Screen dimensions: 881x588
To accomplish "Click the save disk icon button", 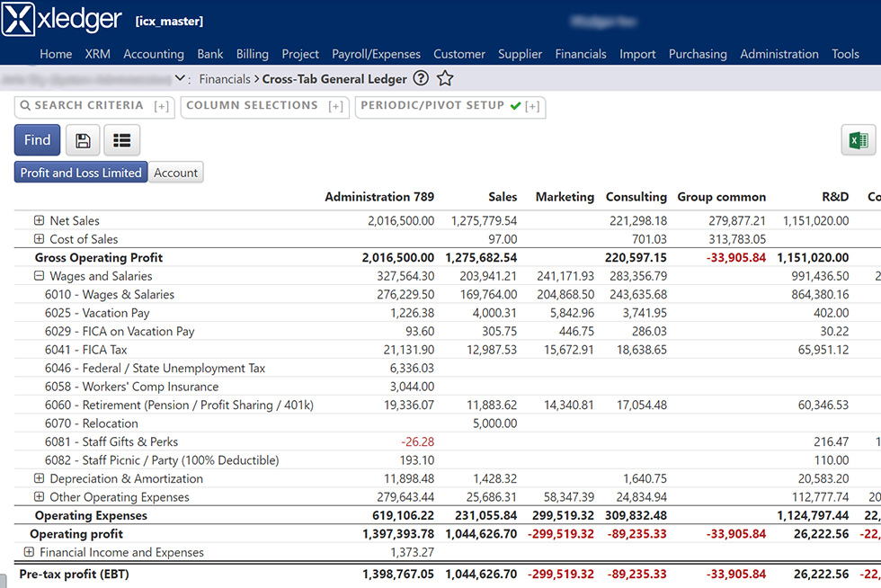I will pos(83,140).
